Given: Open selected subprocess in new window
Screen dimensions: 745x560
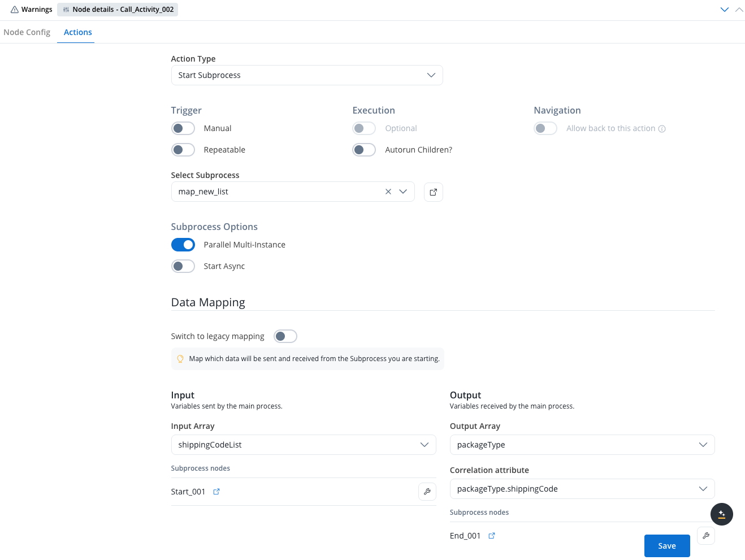Looking at the screenshot, I should (x=433, y=192).
